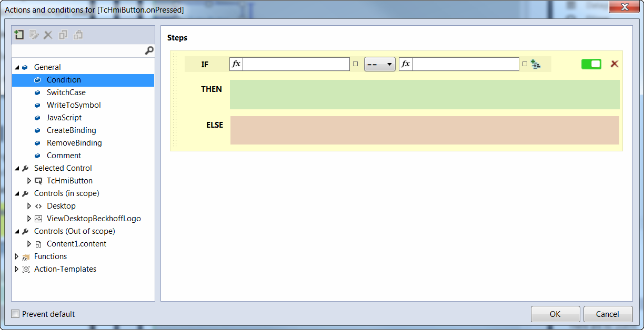Click the add condition tree icon
The height and width of the screenshot is (330, 644).
[x=536, y=64]
